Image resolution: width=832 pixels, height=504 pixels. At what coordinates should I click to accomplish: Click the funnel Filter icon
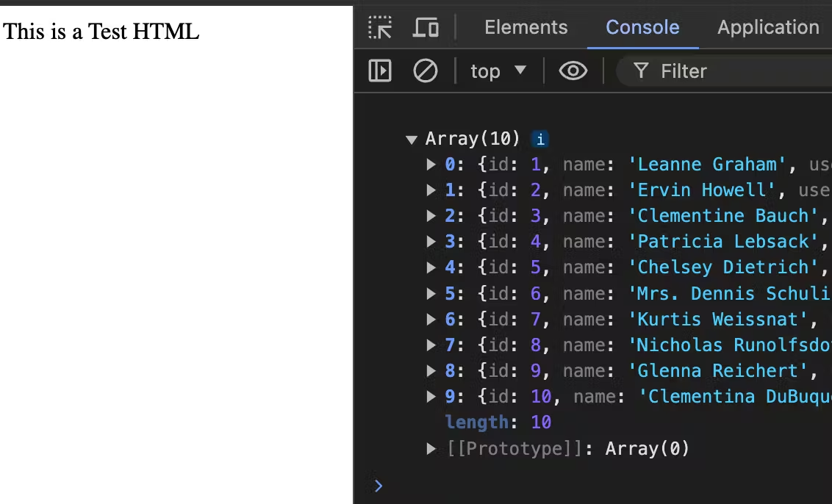point(641,71)
